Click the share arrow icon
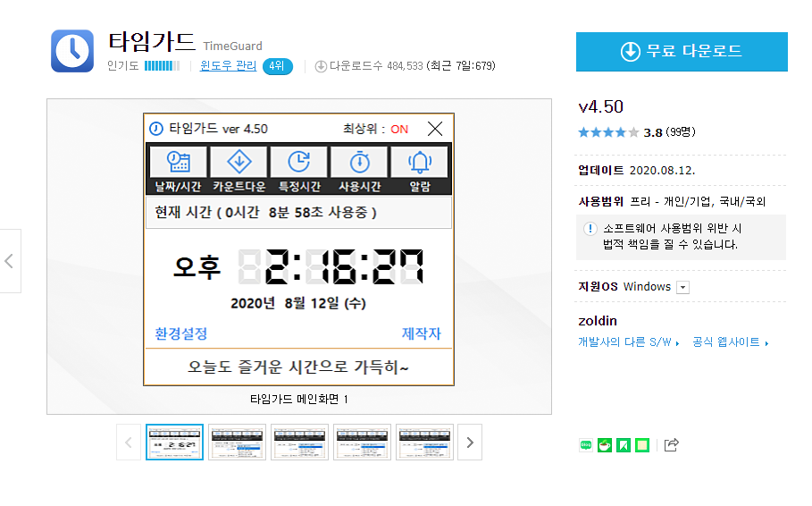 [x=671, y=445]
